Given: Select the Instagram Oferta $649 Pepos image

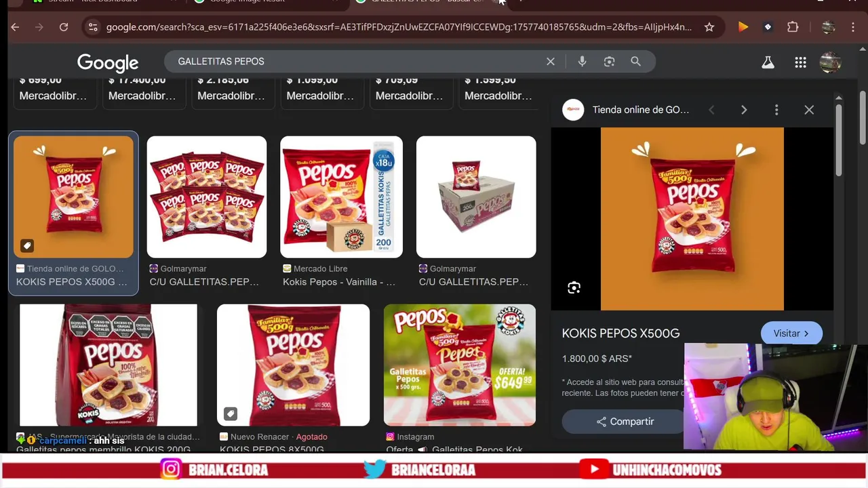Looking at the screenshot, I should pyautogui.click(x=459, y=365).
